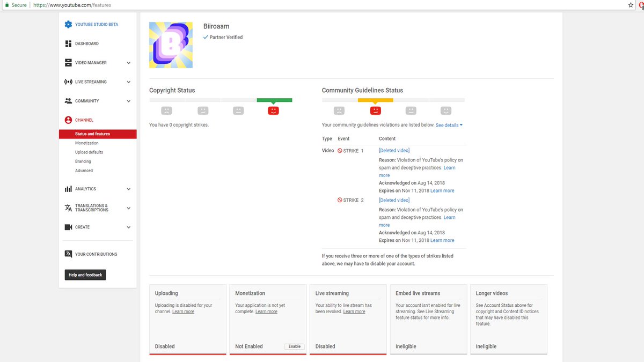The image size is (644, 362).
Task: Expand the Live Streaming menu arrow
Action: tap(128, 82)
